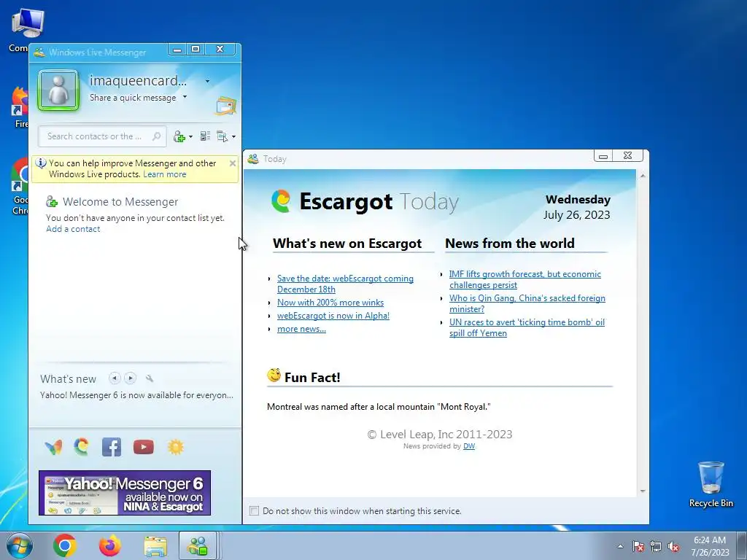
Task: Open the Windows Start menu
Action: pyautogui.click(x=19, y=545)
